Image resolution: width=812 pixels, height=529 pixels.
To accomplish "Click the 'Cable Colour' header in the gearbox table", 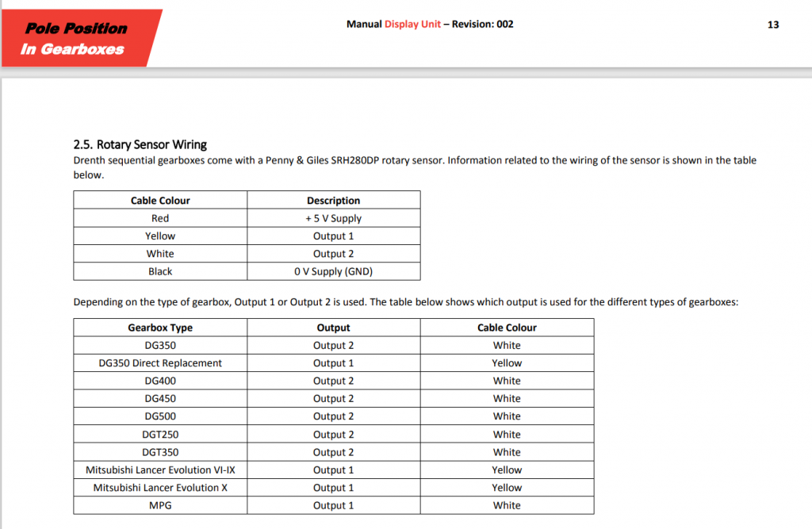I will pos(507,328).
